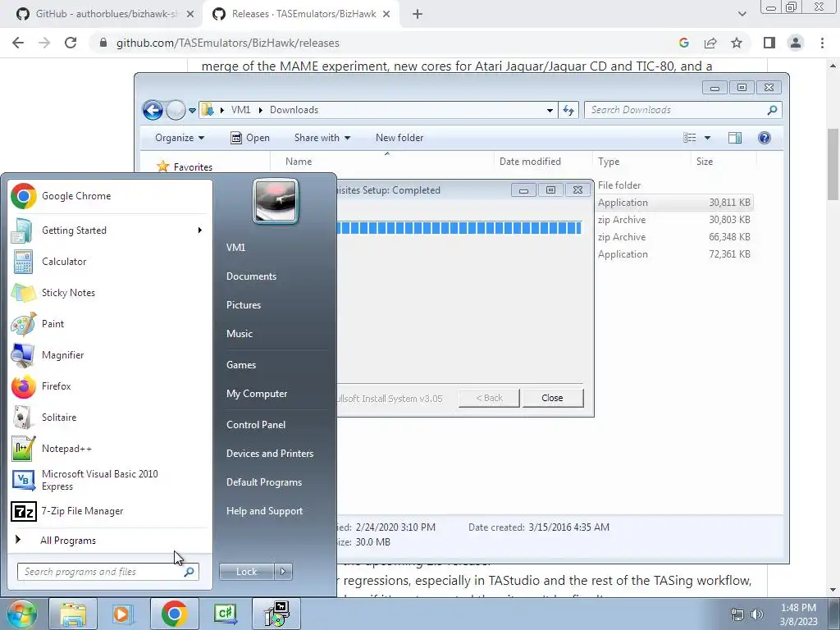Launch Notepad++ from the Start menu
This screenshot has width=840, height=630.
[x=107, y=449]
